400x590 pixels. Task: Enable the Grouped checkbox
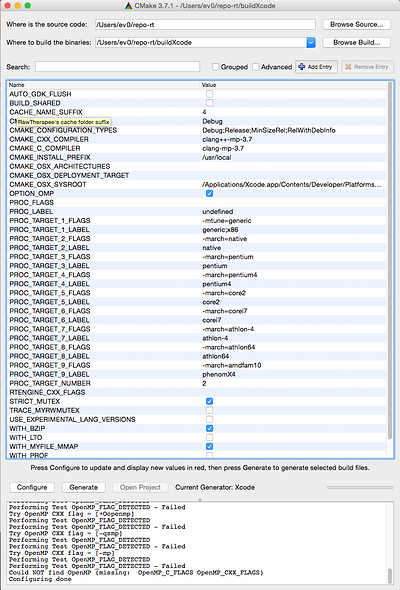coord(216,67)
